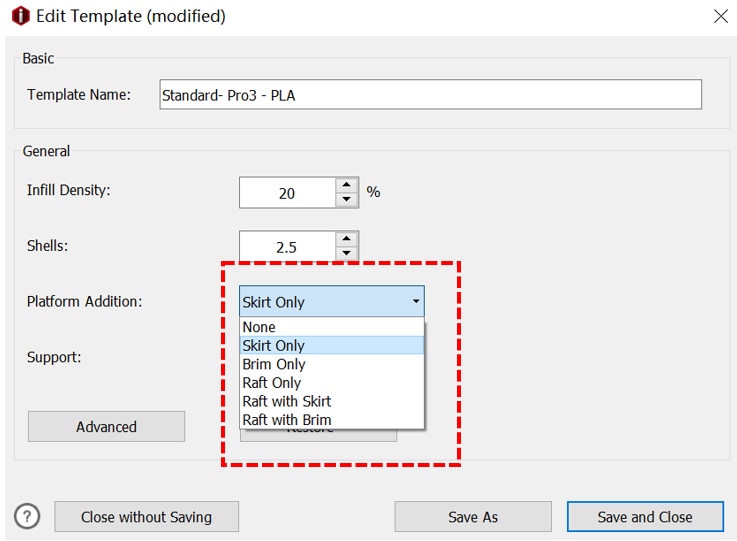Click the Save As button
Image resolution: width=737 pixels, height=541 pixels.
(472, 517)
